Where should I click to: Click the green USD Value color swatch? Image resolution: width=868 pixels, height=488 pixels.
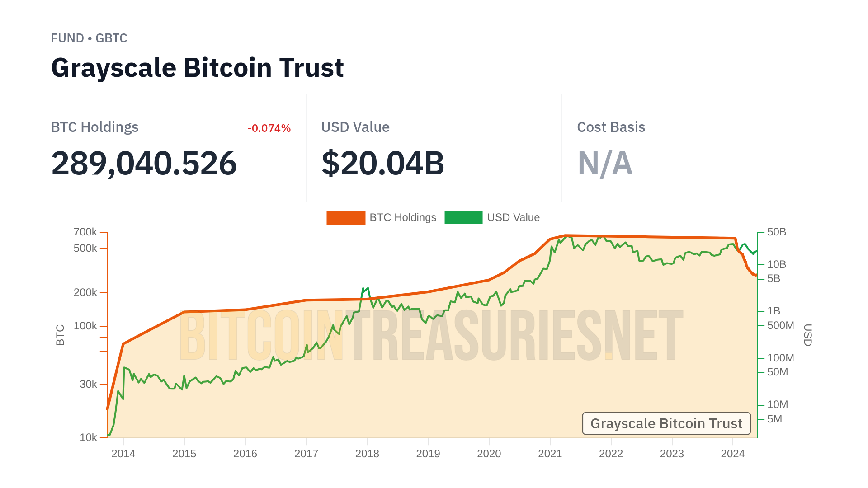(x=463, y=217)
